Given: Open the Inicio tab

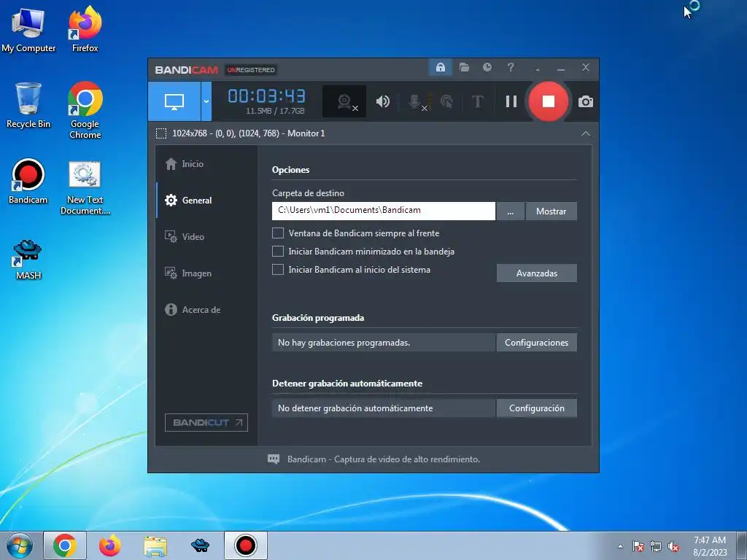Looking at the screenshot, I should (206, 164).
